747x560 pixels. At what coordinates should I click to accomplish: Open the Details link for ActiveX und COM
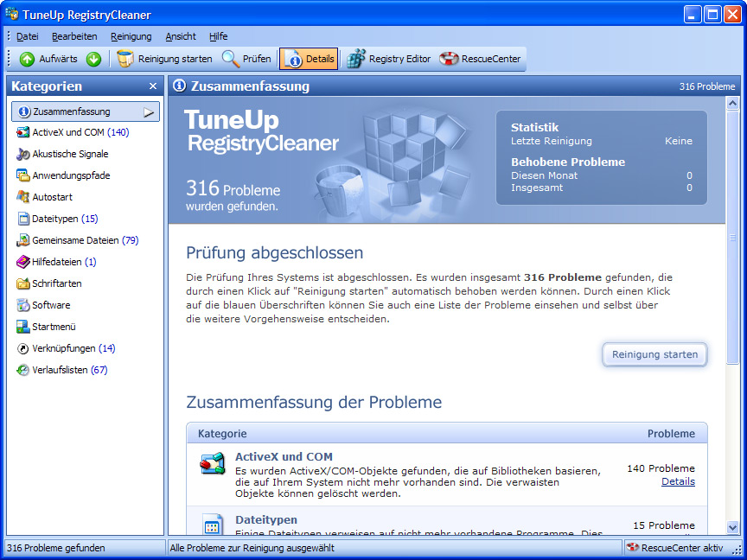point(678,481)
